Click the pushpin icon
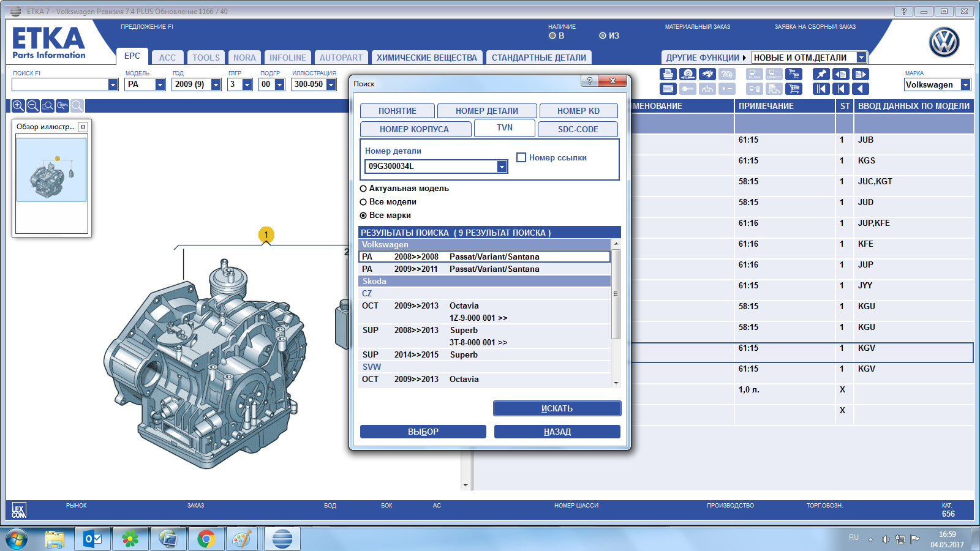Screen dimensions: 980x551 pyautogui.click(x=821, y=74)
